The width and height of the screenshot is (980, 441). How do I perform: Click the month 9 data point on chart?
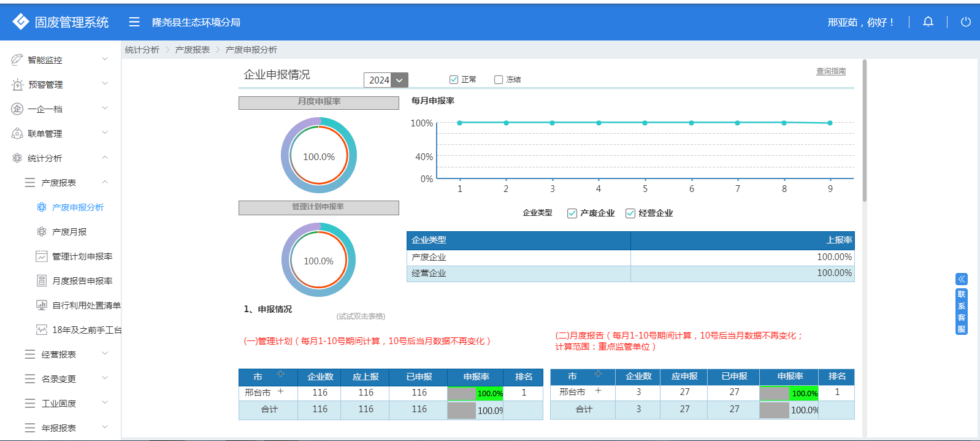click(x=830, y=123)
